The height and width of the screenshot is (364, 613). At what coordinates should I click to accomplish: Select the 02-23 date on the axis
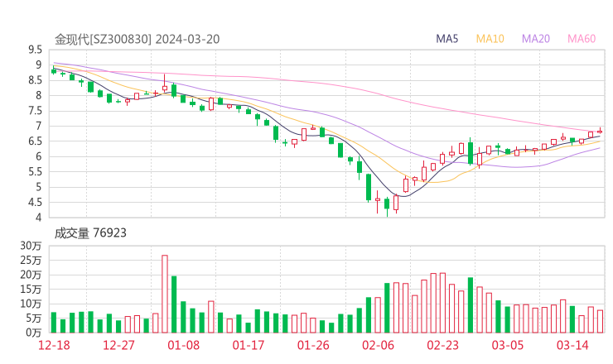[442, 345]
